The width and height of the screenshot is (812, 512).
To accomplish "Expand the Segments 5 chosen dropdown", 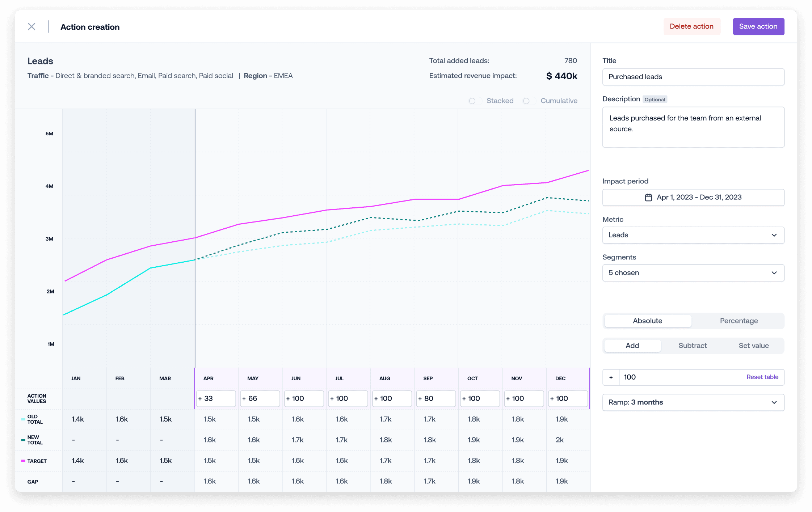I will (693, 273).
